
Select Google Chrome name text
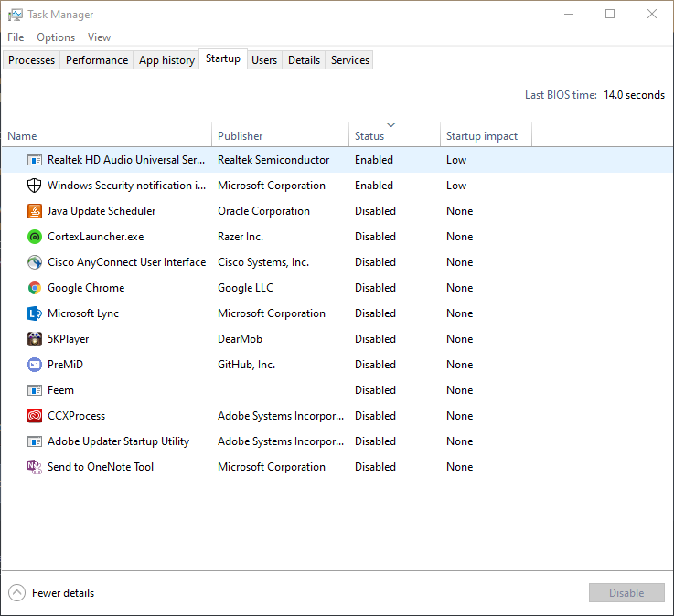tap(86, 288)
